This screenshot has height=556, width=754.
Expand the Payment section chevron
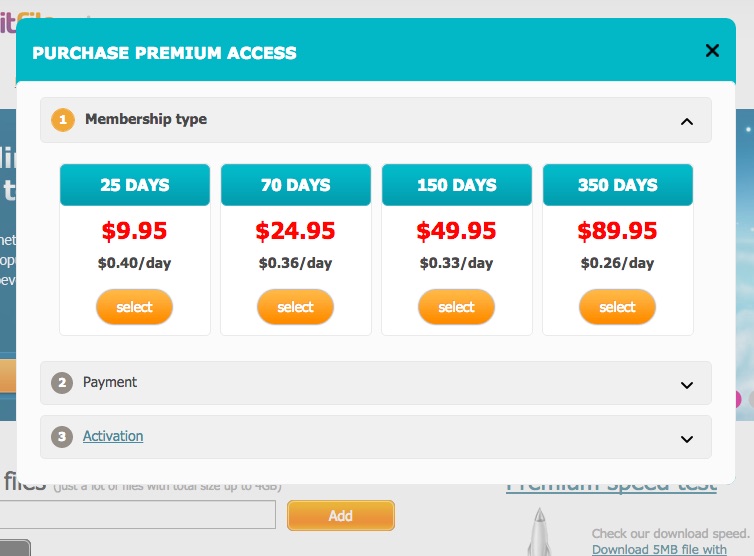686,384
